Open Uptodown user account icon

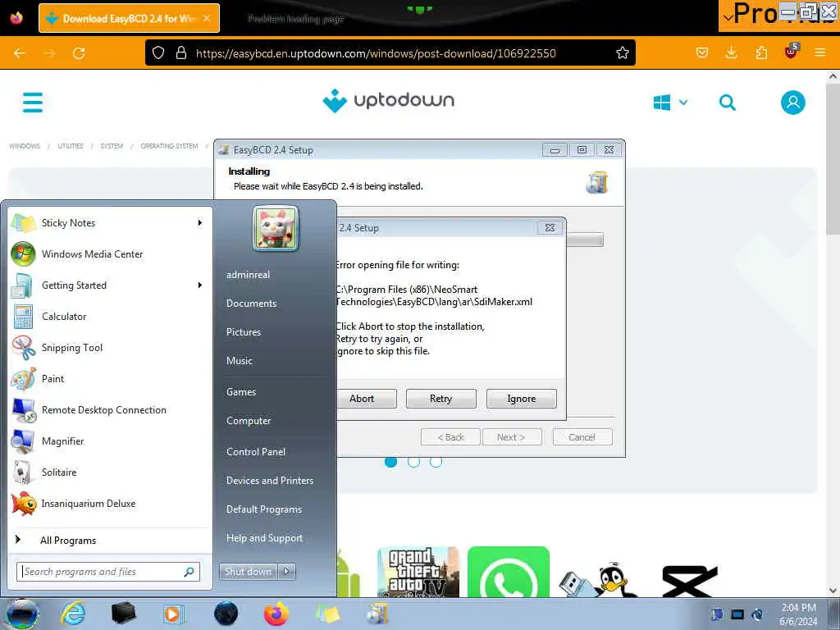(x=793, y=103)
